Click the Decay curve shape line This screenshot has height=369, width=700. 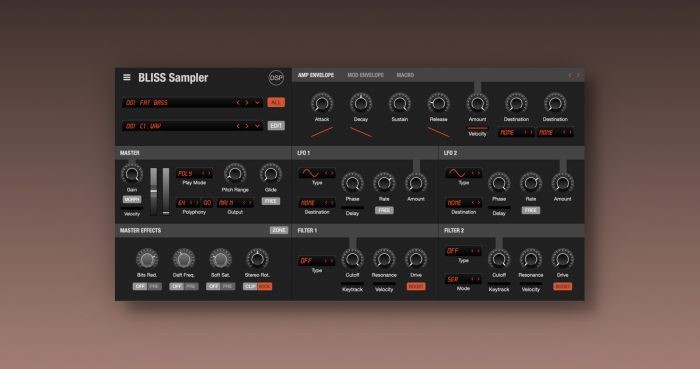tap(361, 132)
